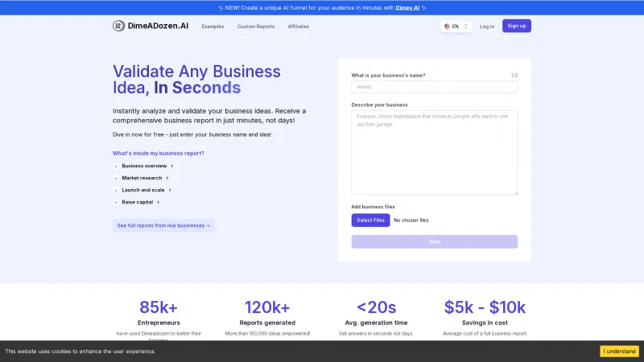Expand the Launch and scale chevron
Image resolution: width=644 pixels, height=362 pixels.
(x=170, y=190)
